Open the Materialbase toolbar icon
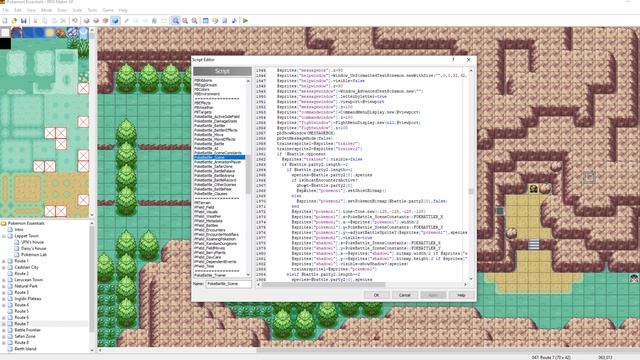 (x=215, y=21)
